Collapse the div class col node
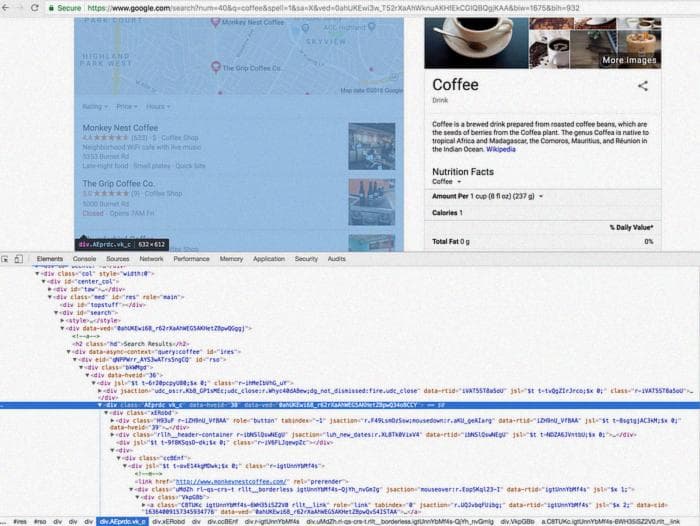The width and height of the screenshot is (700, 526). click(x=37, y=274)
